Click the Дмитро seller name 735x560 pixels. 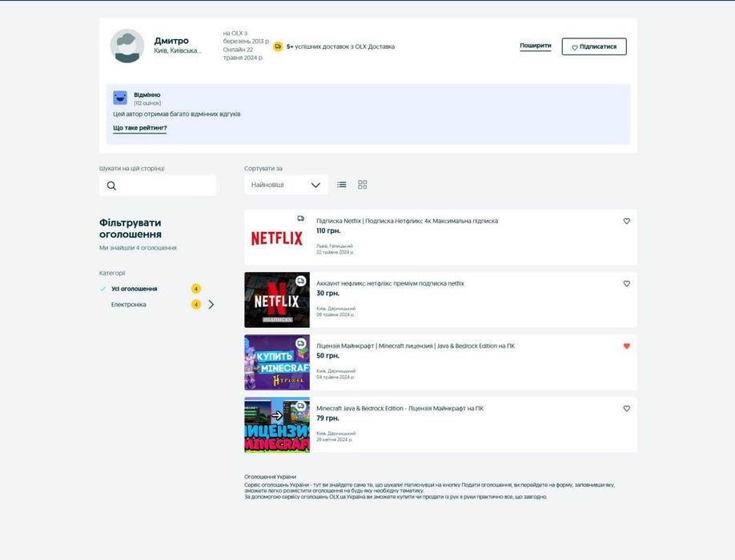171,41
